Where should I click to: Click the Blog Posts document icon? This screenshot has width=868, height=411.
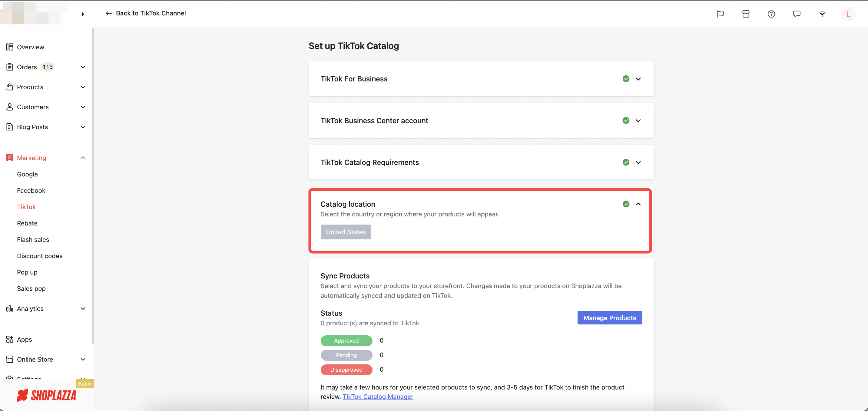pos(10,127)
